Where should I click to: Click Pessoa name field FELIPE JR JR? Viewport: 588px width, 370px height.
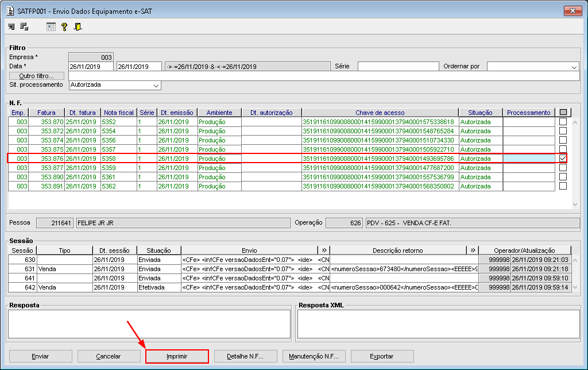[183, 223]
